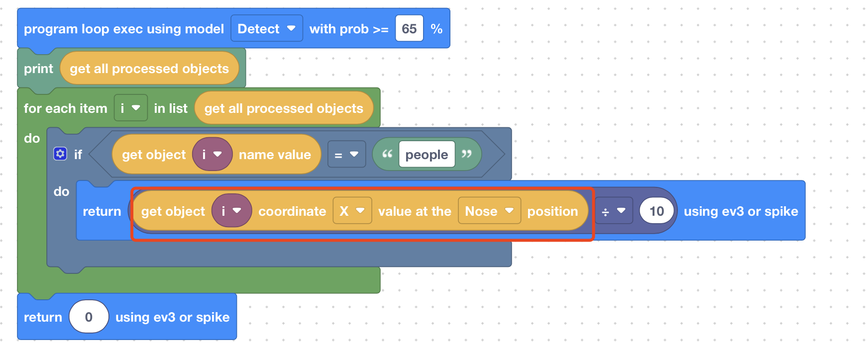Click the get all processed objects block in print

(x=149, y=69)
